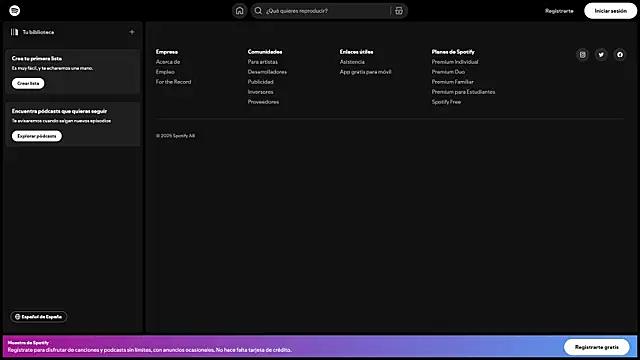Click the Enlaces útiles column heading
640x360 pixels.
(x=356, y=52)
